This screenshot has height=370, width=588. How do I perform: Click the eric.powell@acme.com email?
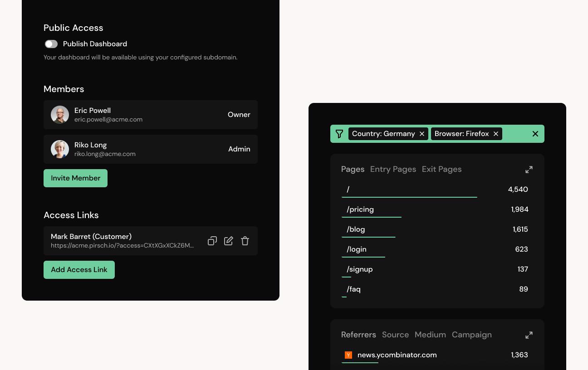[x=108, y=120]
